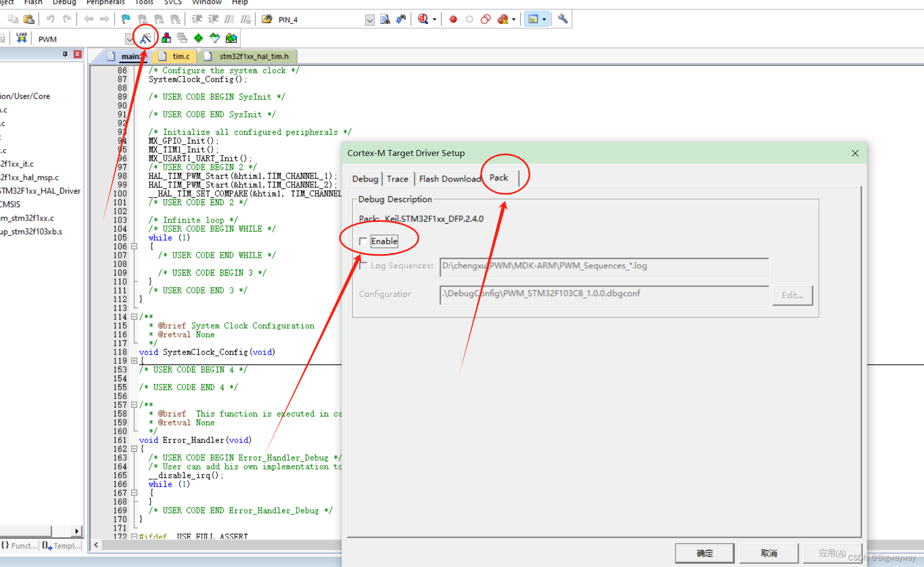Open the Peripherals menu
924x567 pixels.
[106, 3]
